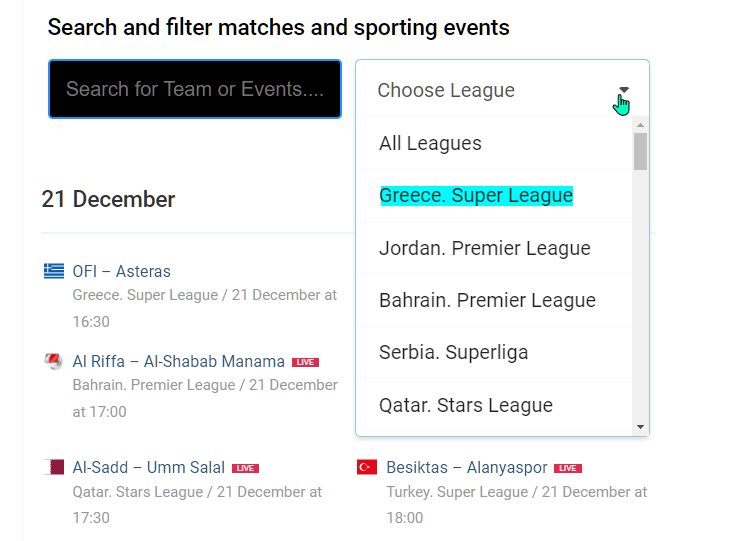Click the LIVE badge next to Al-Sadd – Umm Salal
Viewport: 750px width, 541px height.
[x=245, y=468]
